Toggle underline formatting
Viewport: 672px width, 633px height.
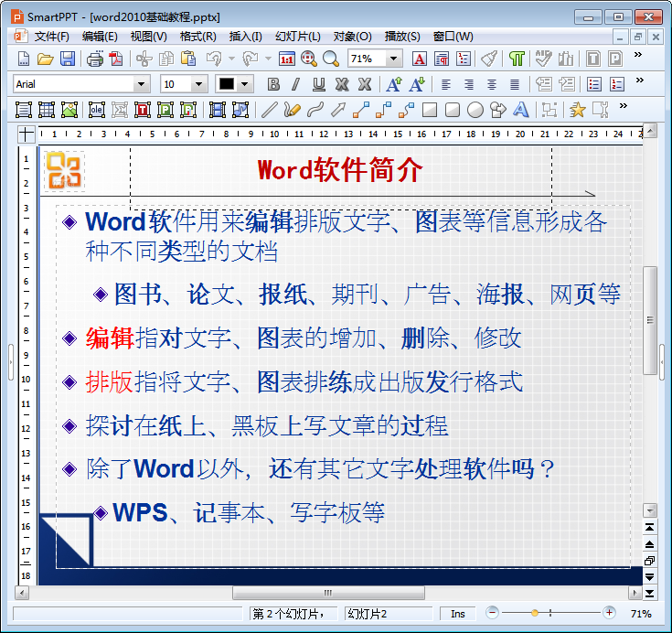tap(318, 84)
